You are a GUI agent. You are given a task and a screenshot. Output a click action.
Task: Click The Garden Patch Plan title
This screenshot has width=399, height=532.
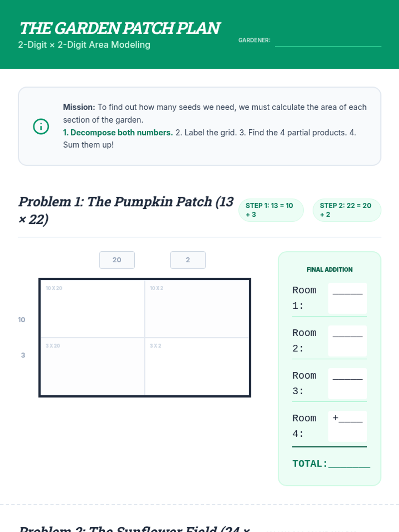(120, 28)
